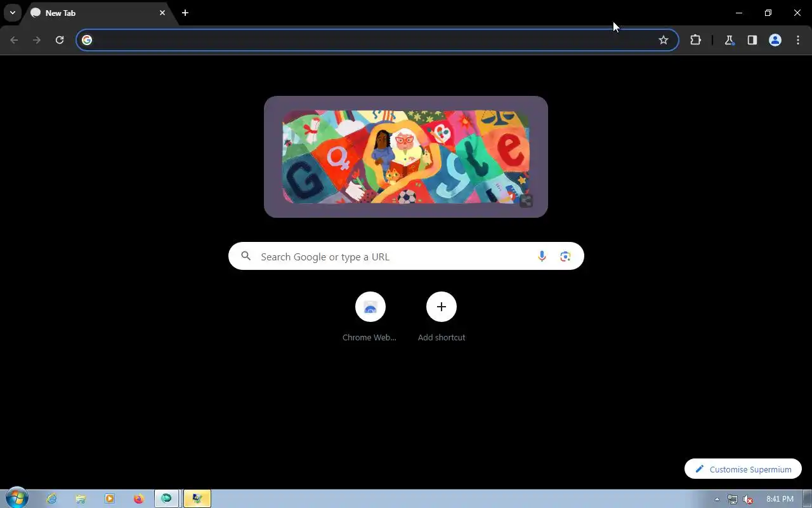The width and height of the screenshot is (812, 508).
Task: Open the tab search dropdown arrow
Action: [13, 13]
